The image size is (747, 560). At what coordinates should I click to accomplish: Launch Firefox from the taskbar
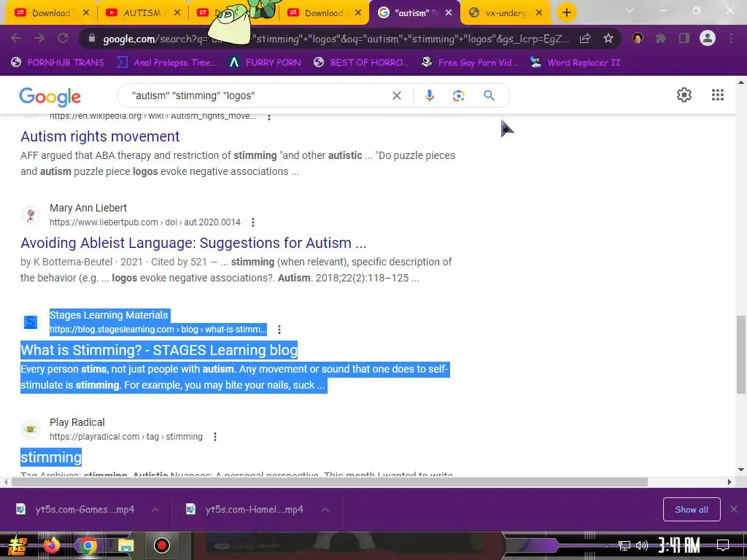(52, 545)
